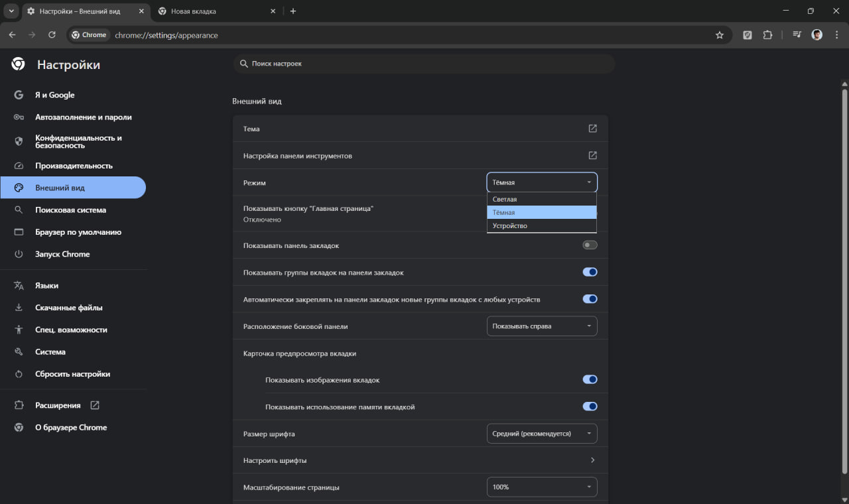Enable Показывать панель закладок toggle
This screenshot has width=849, height=504.
pyautogui.click(x=590, y=245)
